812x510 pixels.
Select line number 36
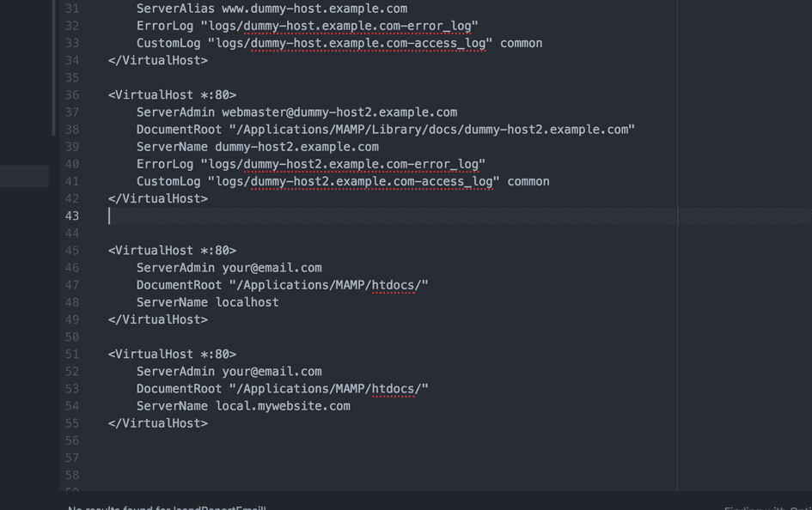pos(72,94)
